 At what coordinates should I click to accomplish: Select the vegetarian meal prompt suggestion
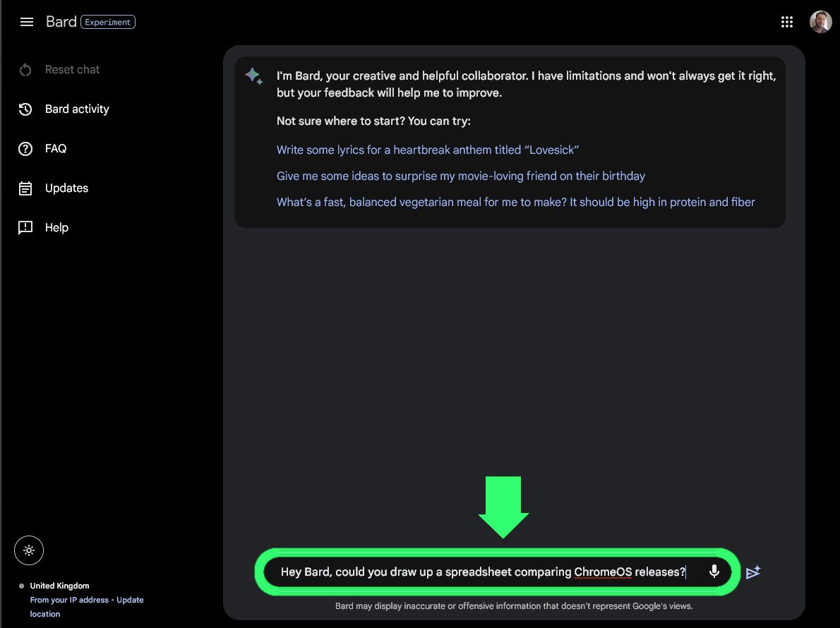515,202
